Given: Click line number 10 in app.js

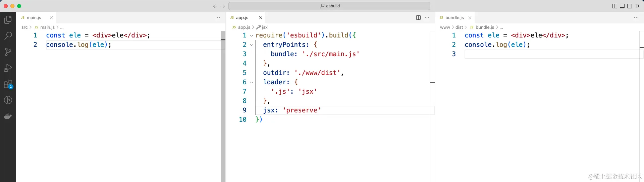Looking at the screenshot, I should (x=243, y=120).
